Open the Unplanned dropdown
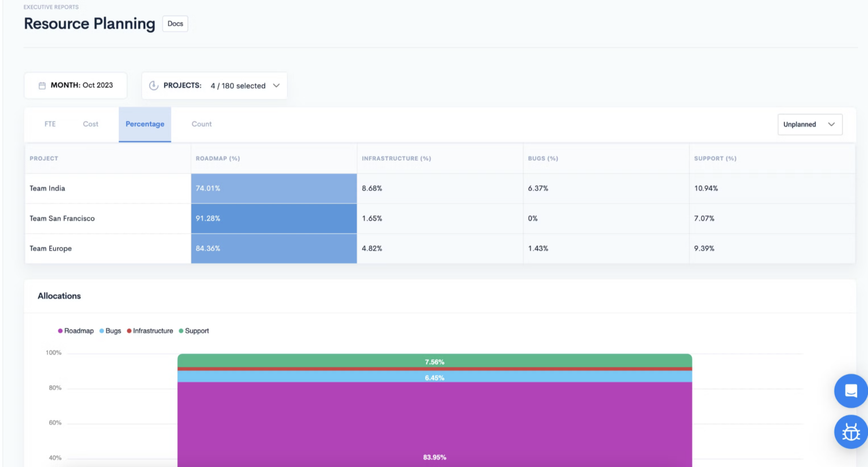The image size is (868, 467). pyautogui.click(x=809, y=124)
